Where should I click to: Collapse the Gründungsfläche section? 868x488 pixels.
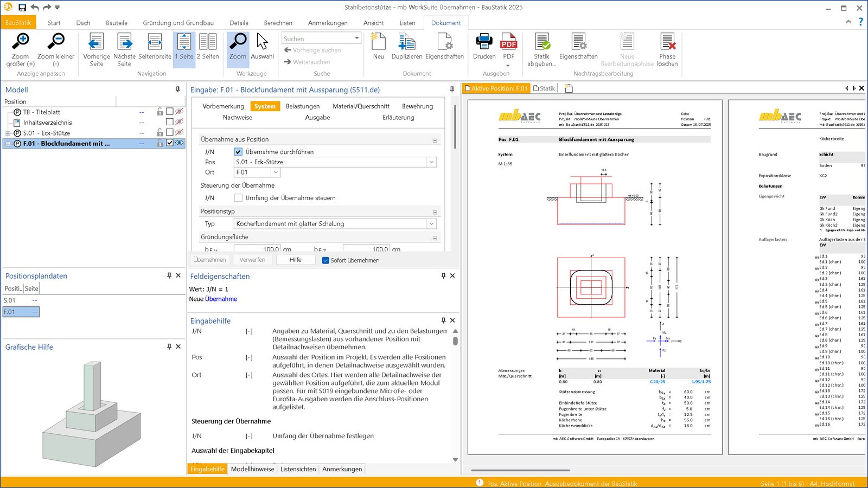click(x=435, y=238)
